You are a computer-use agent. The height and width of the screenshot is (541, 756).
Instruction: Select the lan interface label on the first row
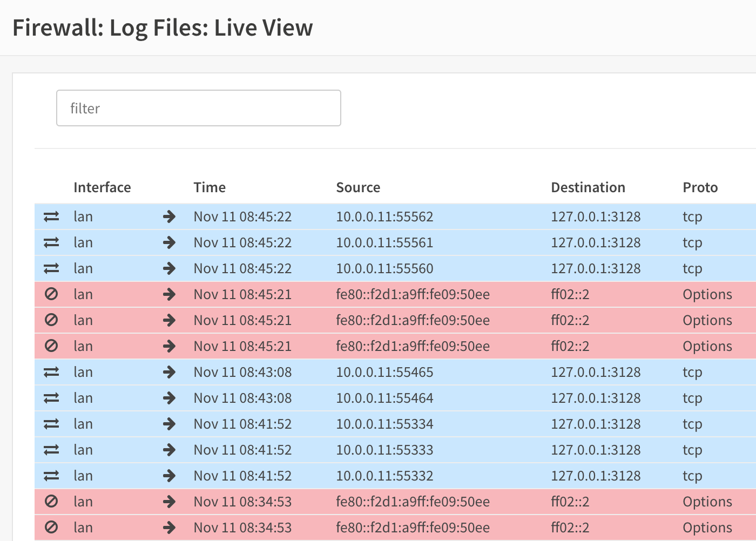83,217
